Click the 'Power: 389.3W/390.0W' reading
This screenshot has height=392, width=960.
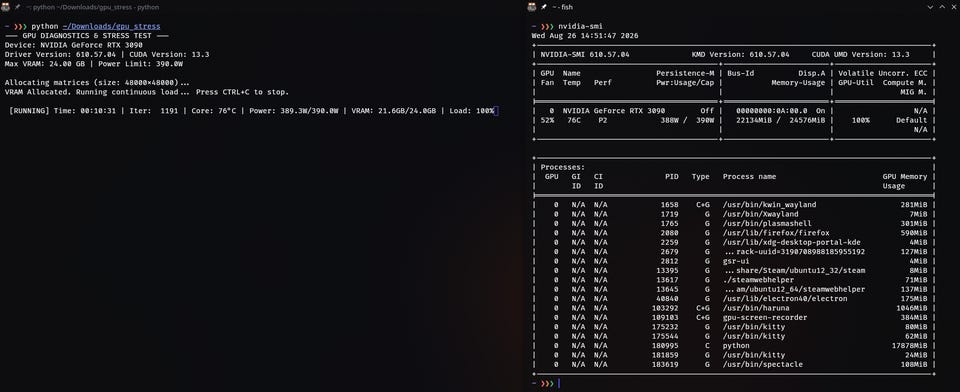pos(294,111)
